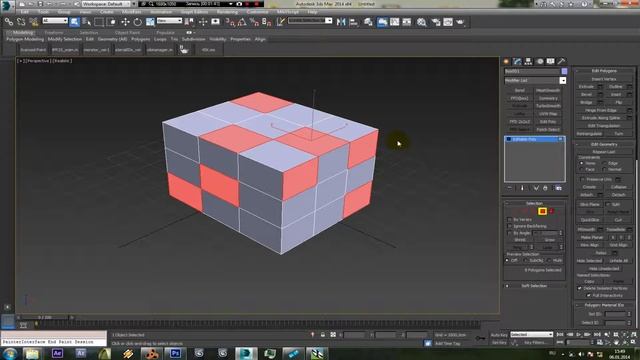The image size is (640, 360).
Task: Click the TurboSmooth modifier button
Action: click(x=548, y=106)
